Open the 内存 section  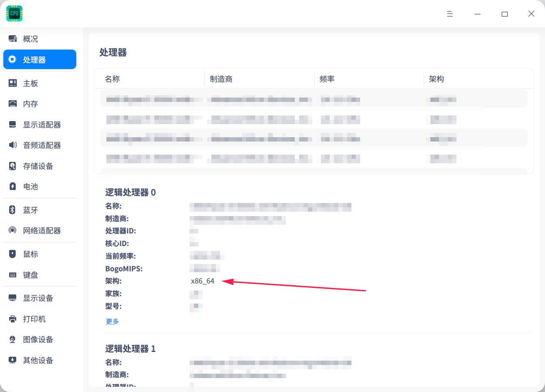(30, 104)
